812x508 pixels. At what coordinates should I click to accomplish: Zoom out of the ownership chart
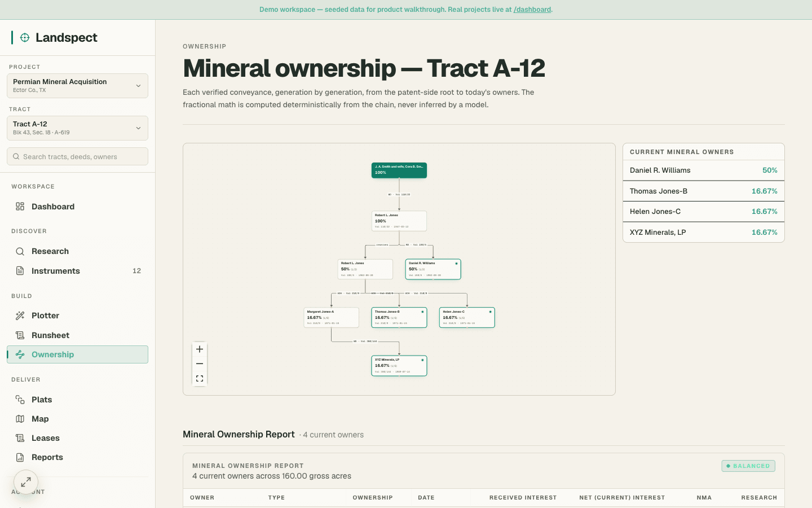[x=200, y=364]
